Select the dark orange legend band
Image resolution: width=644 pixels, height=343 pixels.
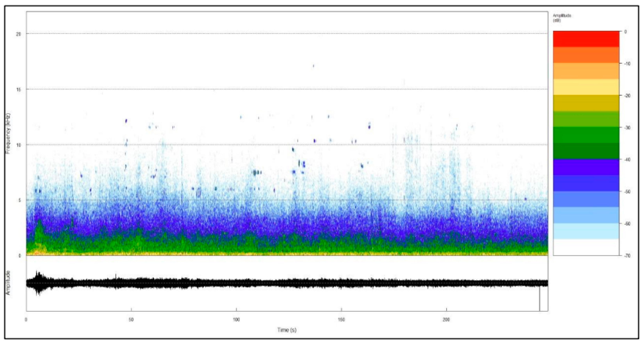[586, 55]
